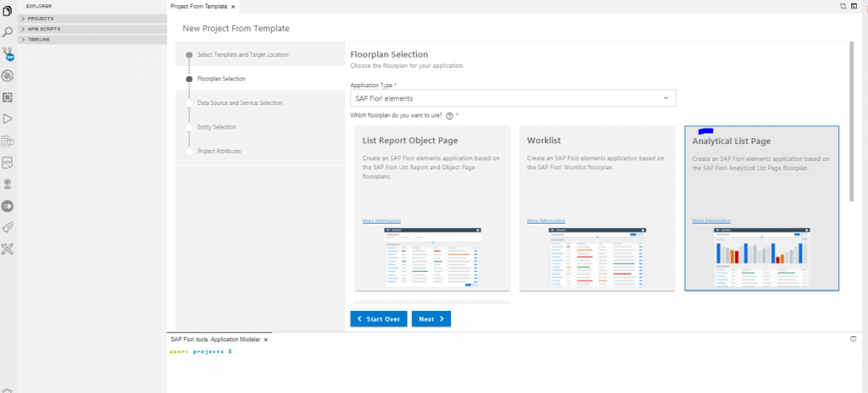Click the Analytical List Page chart thumbnail
The height and width of the screenshot is (393, 868).
click(762, 257)
